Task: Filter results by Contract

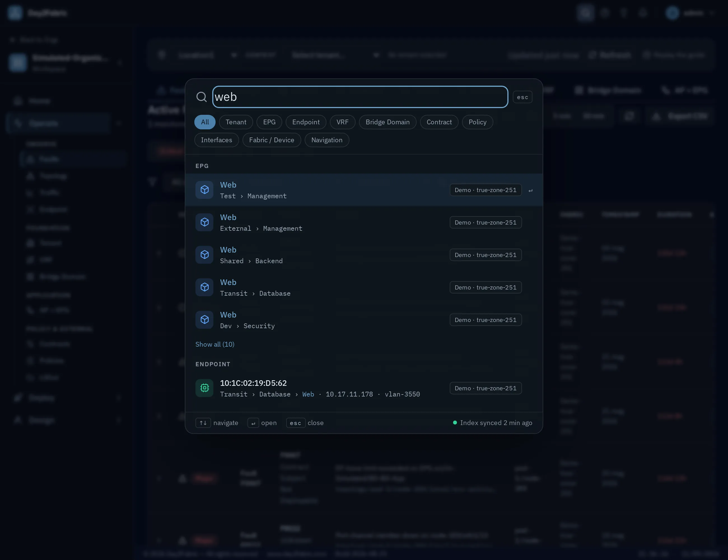Action: pos(439,122)
